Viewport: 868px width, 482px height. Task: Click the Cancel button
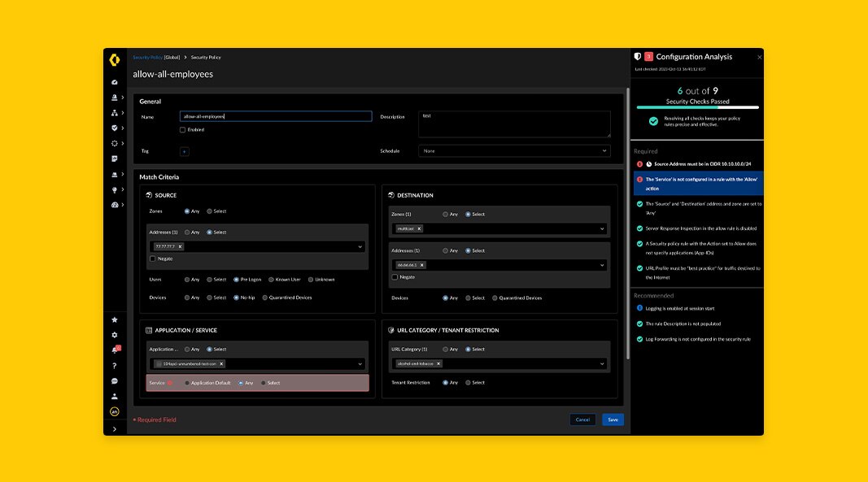tap(582, 419)
